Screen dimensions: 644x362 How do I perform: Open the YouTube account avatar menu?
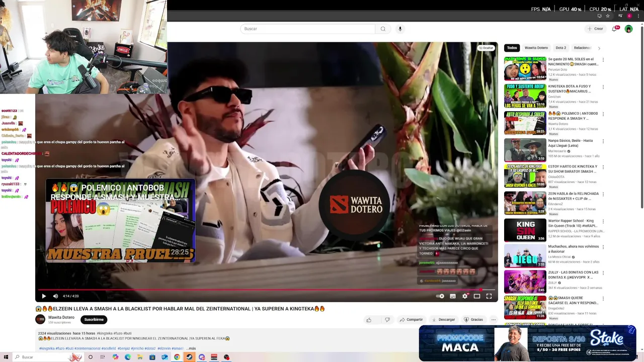628,29
